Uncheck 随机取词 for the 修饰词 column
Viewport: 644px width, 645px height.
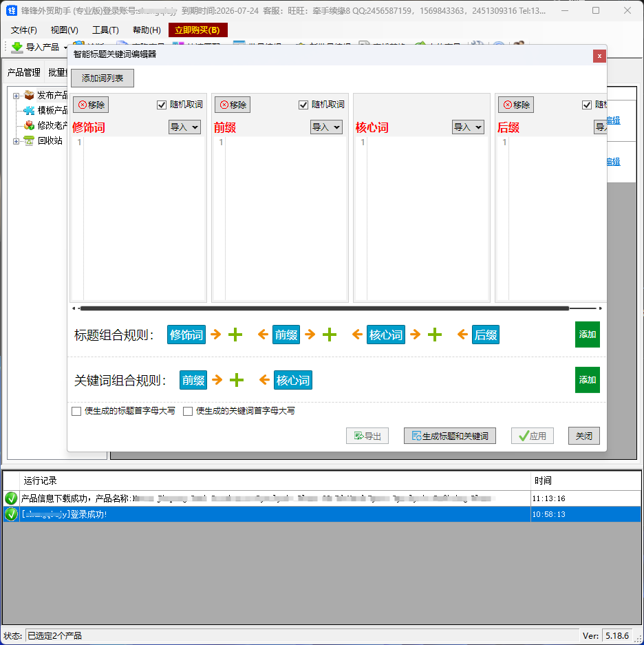[162, 105]
